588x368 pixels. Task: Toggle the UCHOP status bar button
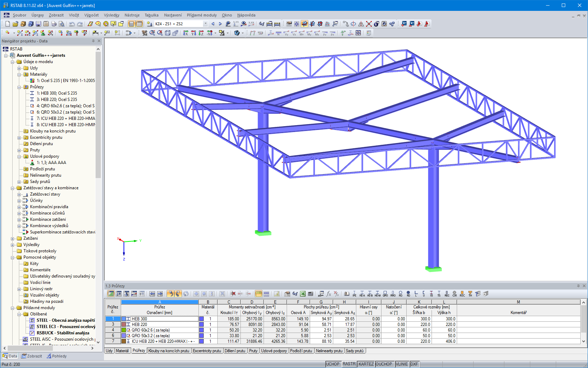pos(333,364)
